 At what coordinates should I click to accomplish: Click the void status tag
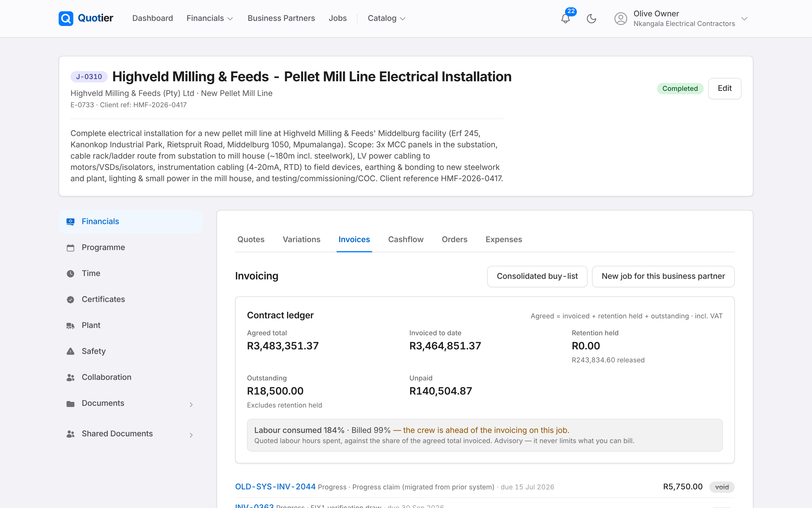coord(722,487)
